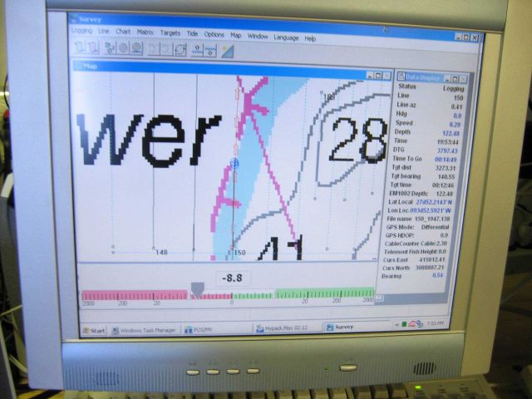
Task: Click the green system tray icon
Action: [404, 324]
